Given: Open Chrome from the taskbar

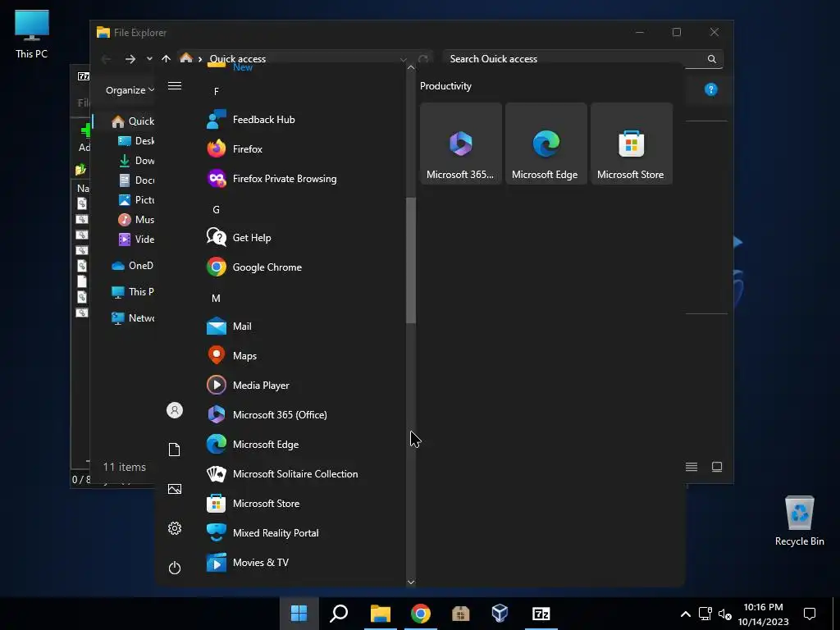Looking at the screenshot, I should 421,614.
